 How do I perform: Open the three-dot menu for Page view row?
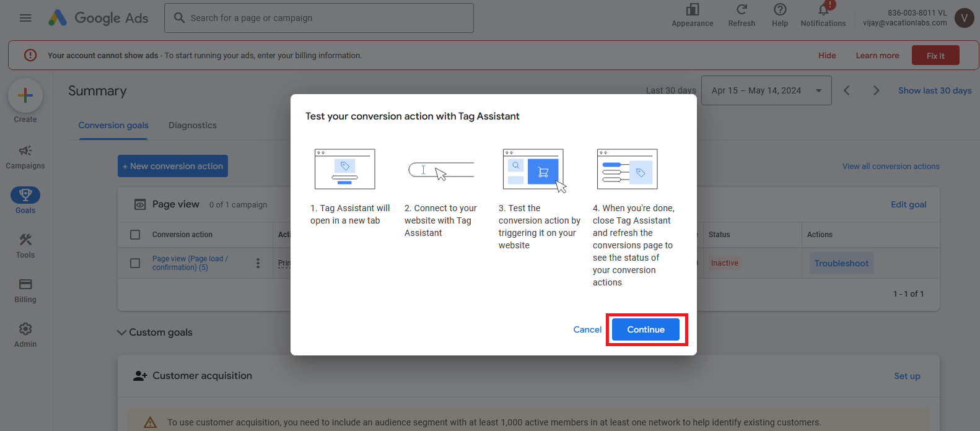(258, 263)
